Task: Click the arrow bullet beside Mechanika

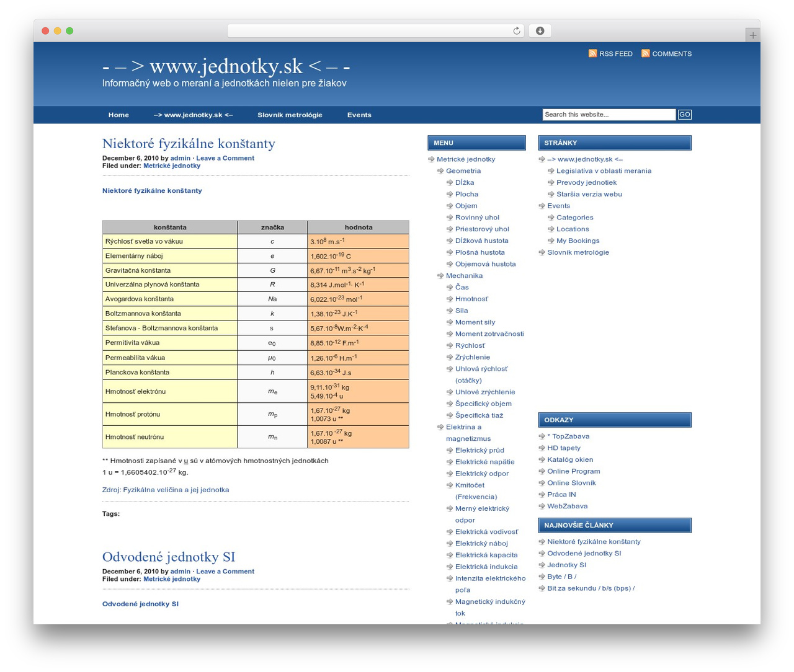Action: pyautogui.click(x=440, y=276)
